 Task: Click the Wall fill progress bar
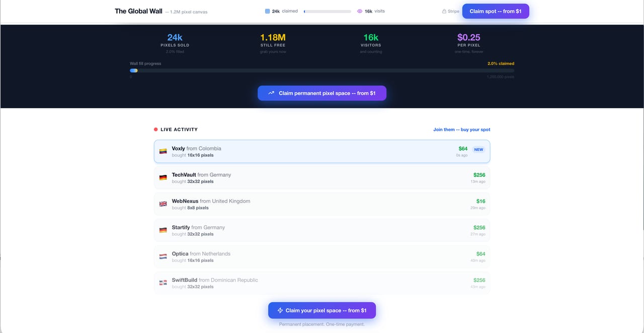coord(322,71)
